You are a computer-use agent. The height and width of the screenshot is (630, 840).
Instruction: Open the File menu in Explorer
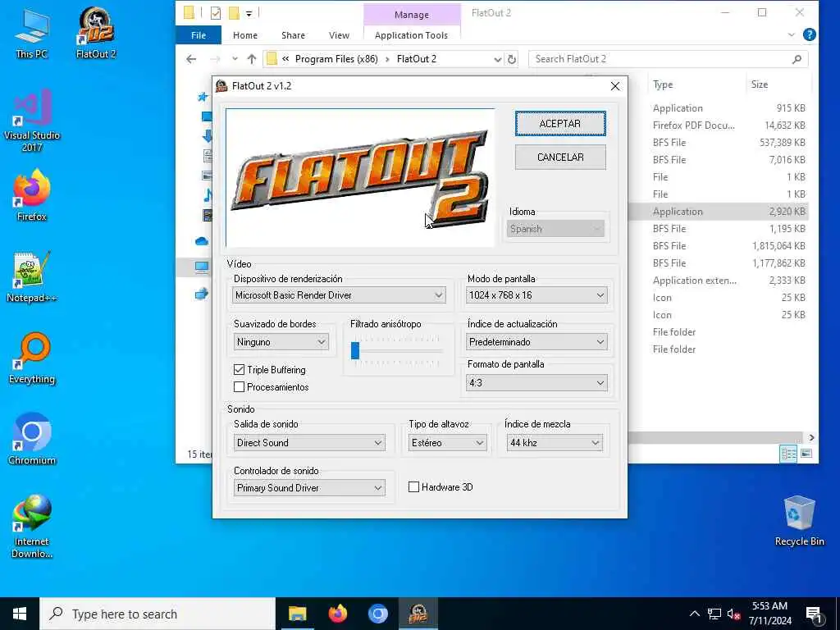(199, 34)
